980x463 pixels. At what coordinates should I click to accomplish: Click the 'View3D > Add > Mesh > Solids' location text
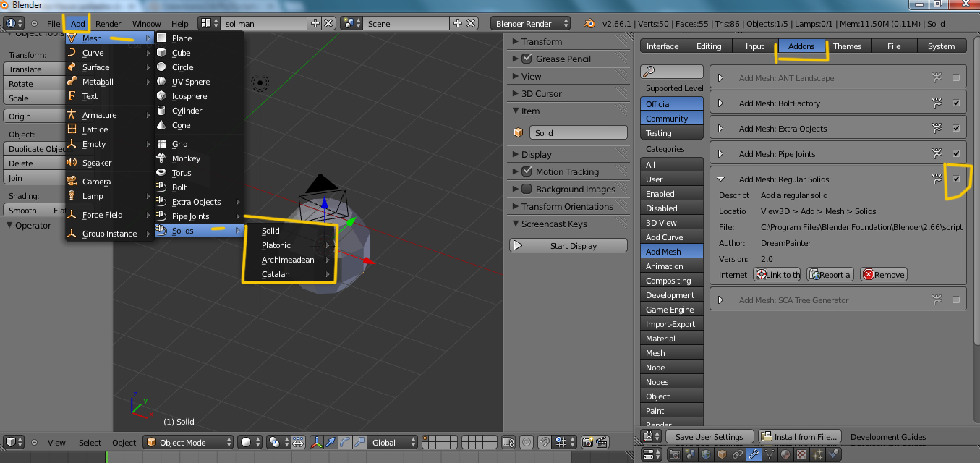(818, 211)
